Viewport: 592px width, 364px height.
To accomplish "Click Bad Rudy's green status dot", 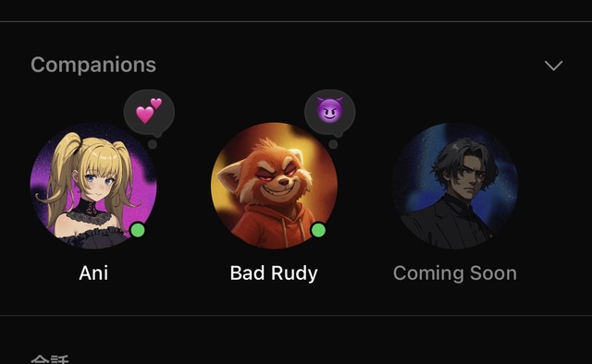I will click(318, 230).
